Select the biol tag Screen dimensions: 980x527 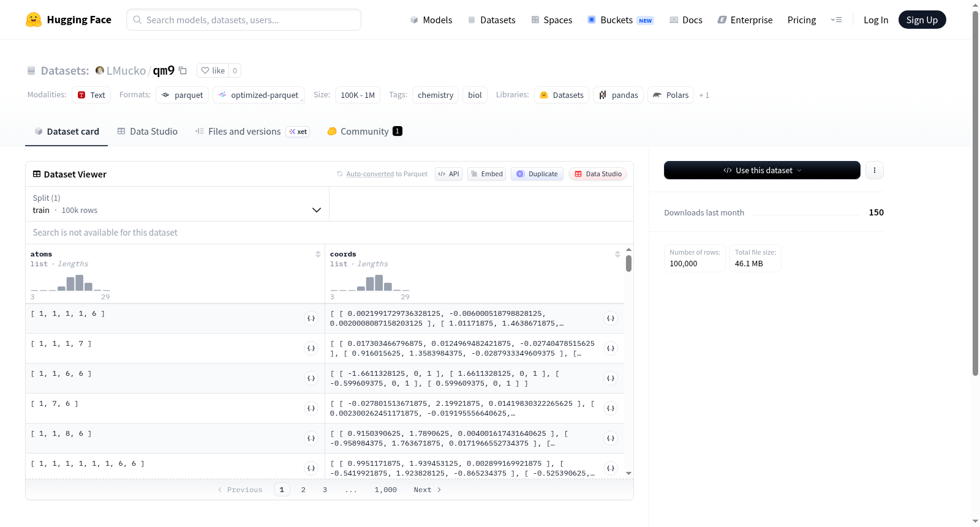coord(475,95)
